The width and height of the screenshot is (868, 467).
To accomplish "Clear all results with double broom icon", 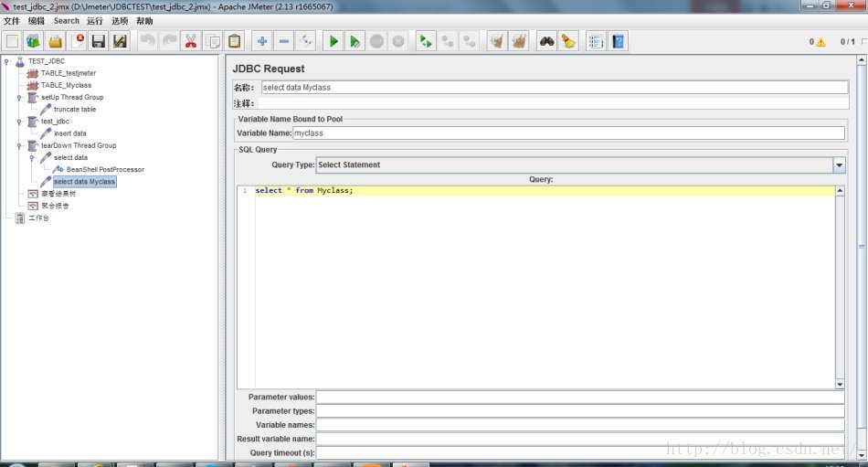I will 519,41.
